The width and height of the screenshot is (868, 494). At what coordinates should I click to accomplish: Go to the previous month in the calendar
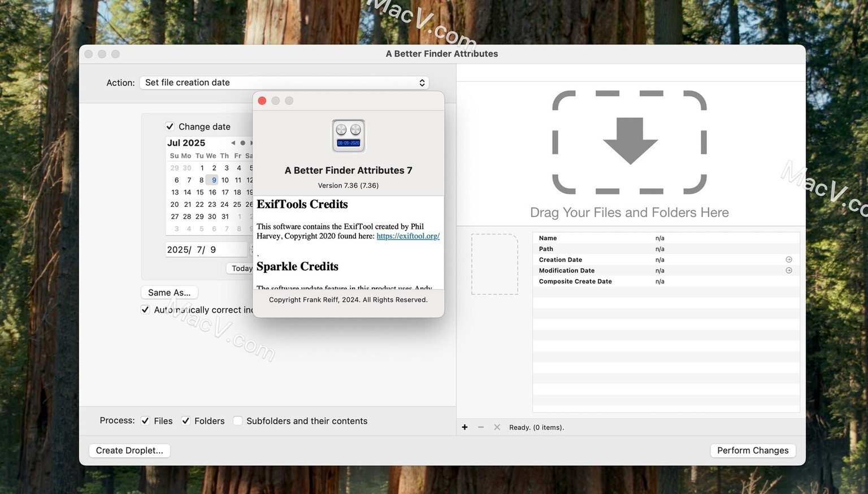[x=233, y=143]
